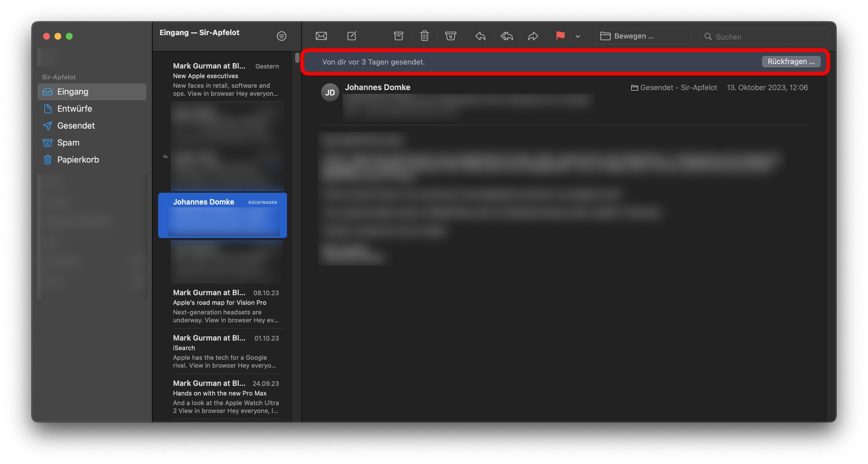Forward the message with arrow icon

533,36
